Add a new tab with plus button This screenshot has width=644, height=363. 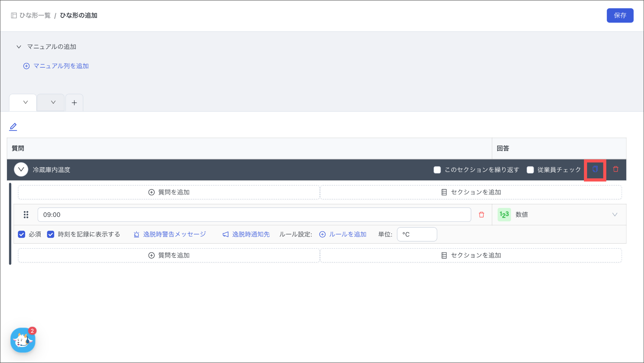[74, 103]
